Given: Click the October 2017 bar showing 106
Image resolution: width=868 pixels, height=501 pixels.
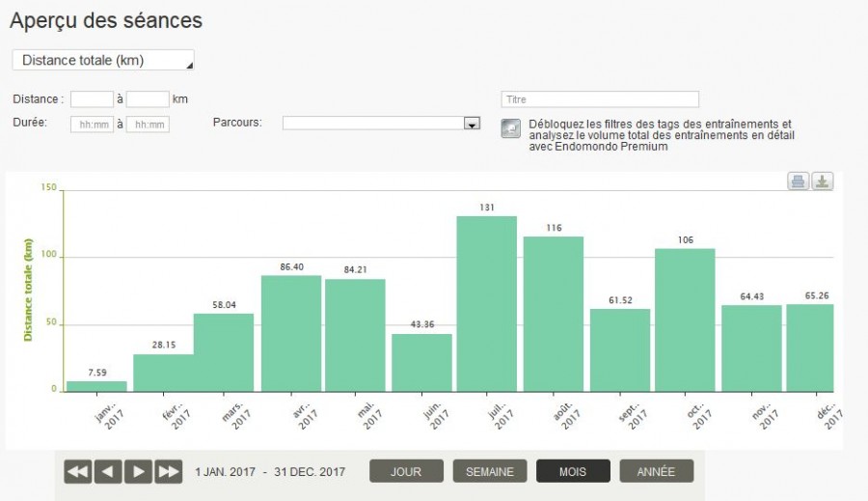Looking at the screenshot, I should coord(685,319).
